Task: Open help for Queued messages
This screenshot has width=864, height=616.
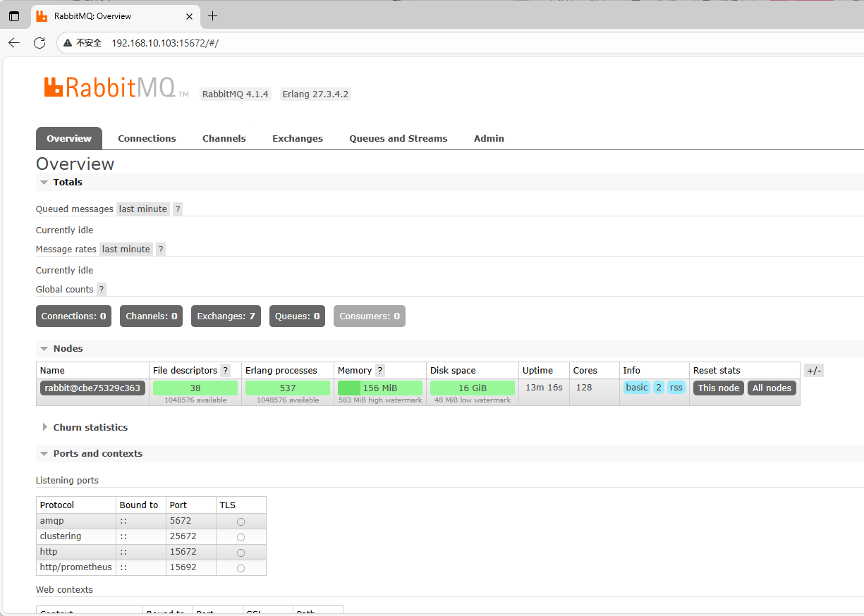Action: coord(178,209)
